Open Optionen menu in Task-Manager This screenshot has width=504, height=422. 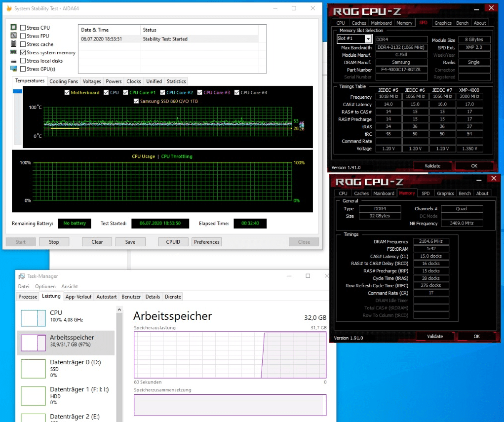click(x=45, y=286)
